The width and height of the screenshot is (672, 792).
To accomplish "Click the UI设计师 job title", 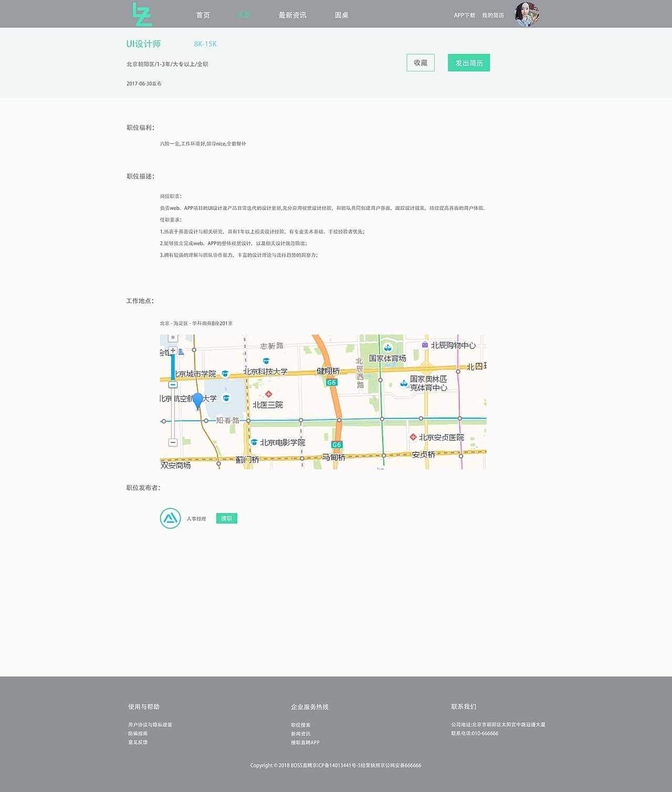I will pos(143,44).
